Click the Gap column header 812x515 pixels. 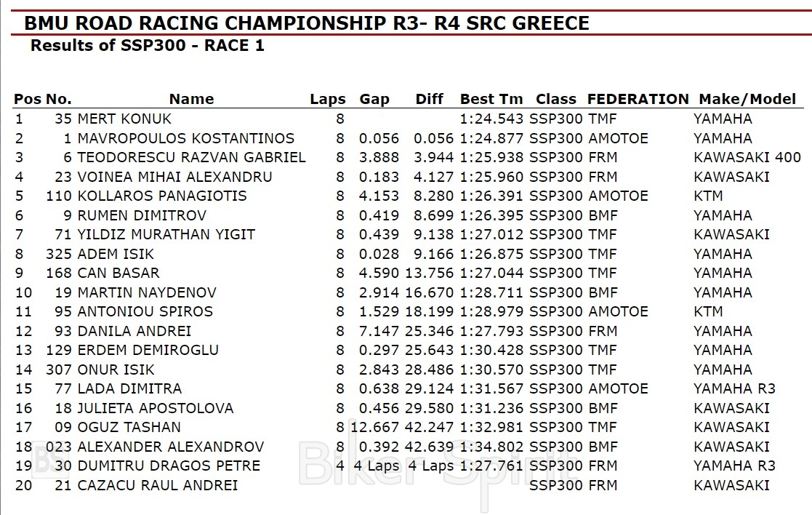(374, 100)
